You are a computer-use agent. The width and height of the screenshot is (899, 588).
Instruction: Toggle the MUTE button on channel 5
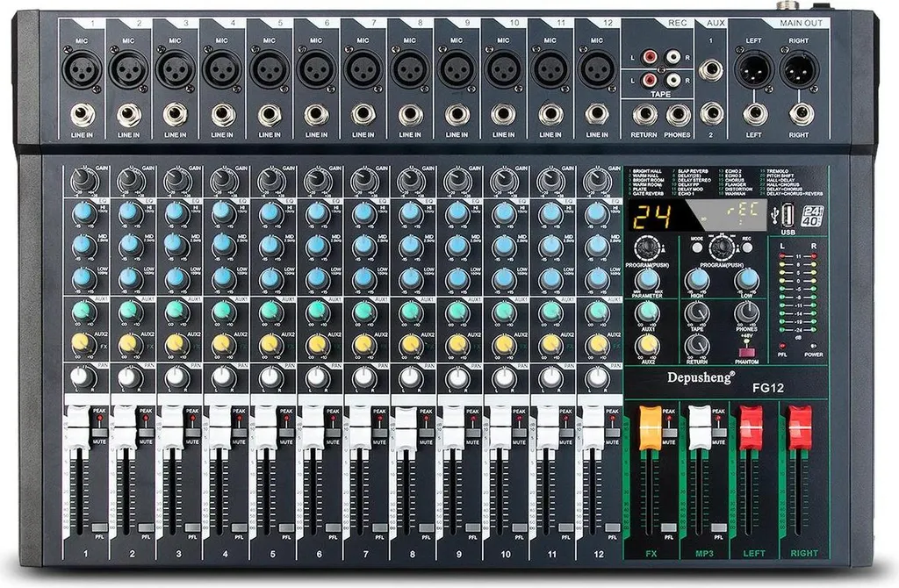pos(285,433)
